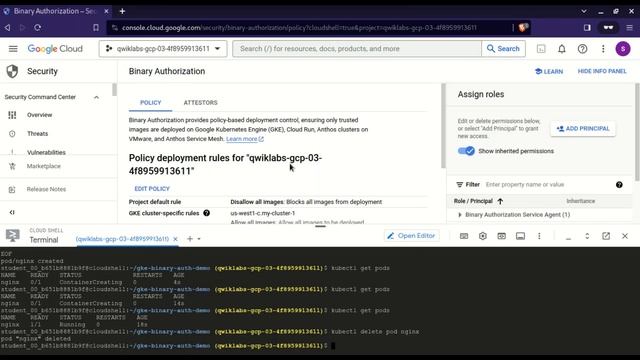The width and height of the screenshot is (640, 360).
Task: Open the header three-dot settings menu
Action: tap(603, 49)
